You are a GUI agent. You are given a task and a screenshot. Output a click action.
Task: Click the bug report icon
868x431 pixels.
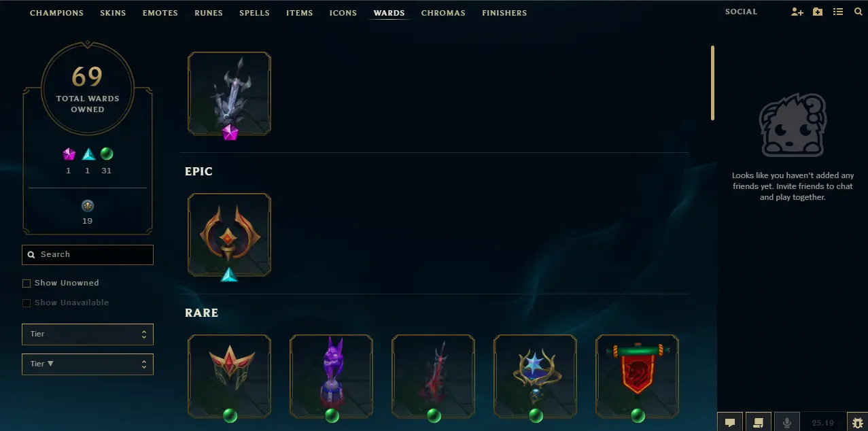tap(858, 422)
